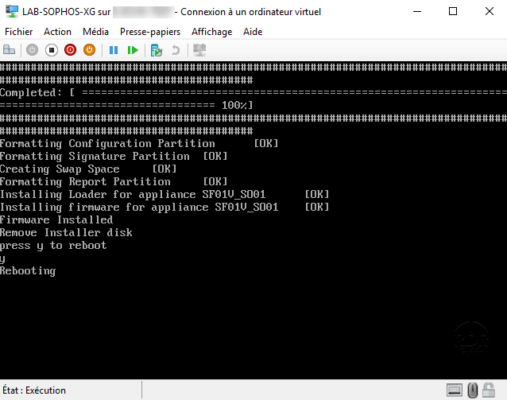Viewport: 507px width, 400px height.
Task: Click the keyboard status icon
Action: (454, 390)
